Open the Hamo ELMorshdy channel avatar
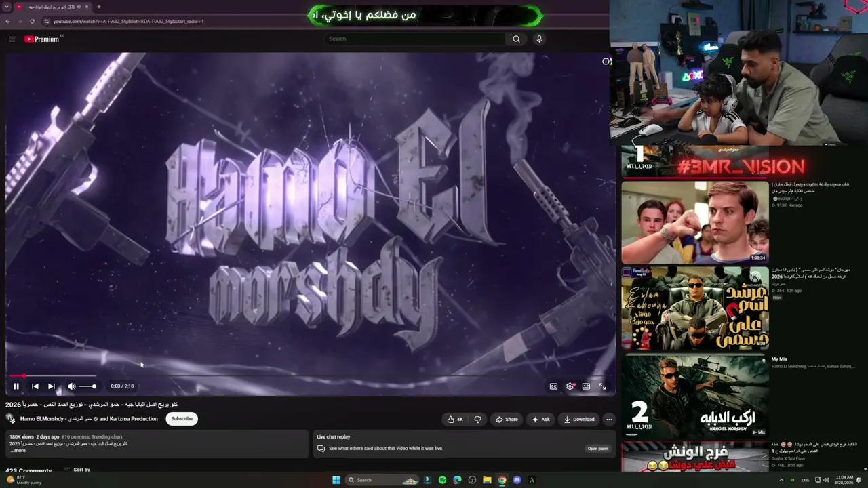The height and width of the screenshot is (488, 868). pos(11,419)
